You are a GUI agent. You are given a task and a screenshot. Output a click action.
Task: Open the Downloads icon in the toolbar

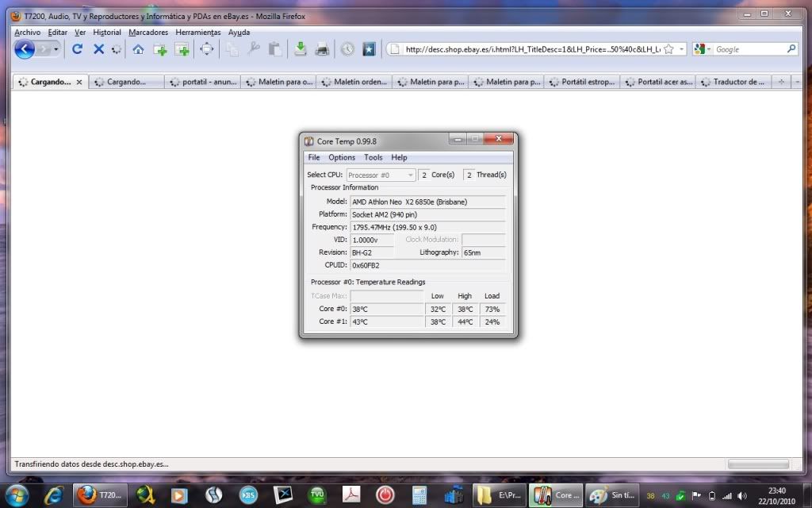300,49
